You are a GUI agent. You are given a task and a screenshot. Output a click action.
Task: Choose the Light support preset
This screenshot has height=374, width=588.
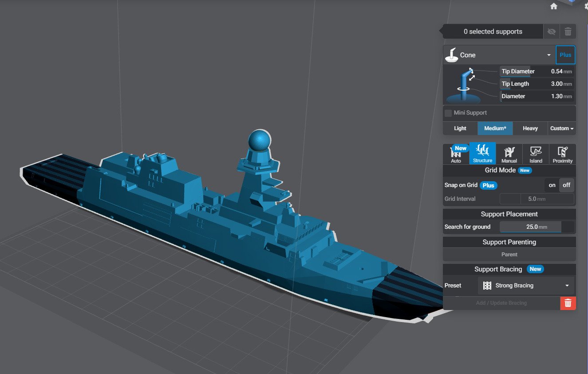coord(460,128)
